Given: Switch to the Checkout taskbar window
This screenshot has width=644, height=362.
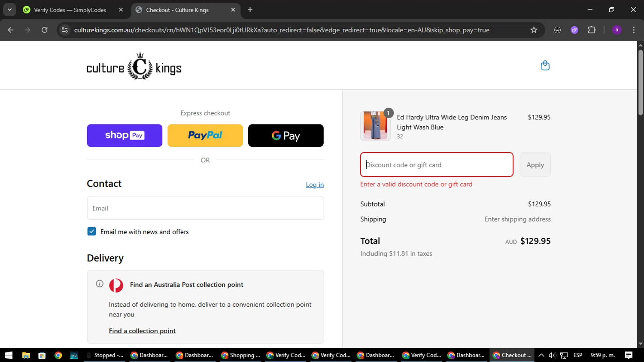Looking at the screenshot, I should click(x=512, y=355).
